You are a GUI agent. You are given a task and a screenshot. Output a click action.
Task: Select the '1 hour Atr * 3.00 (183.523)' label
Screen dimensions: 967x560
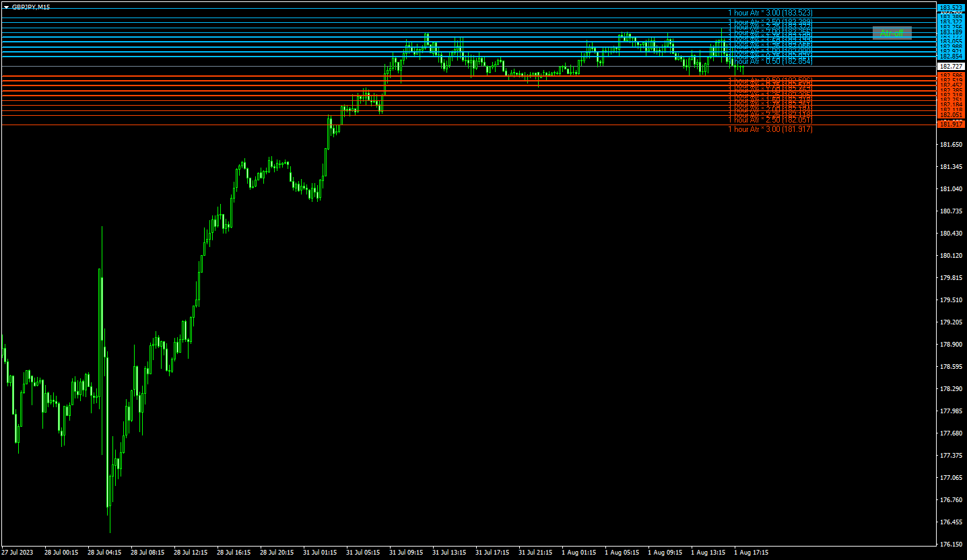click(770, 13)
